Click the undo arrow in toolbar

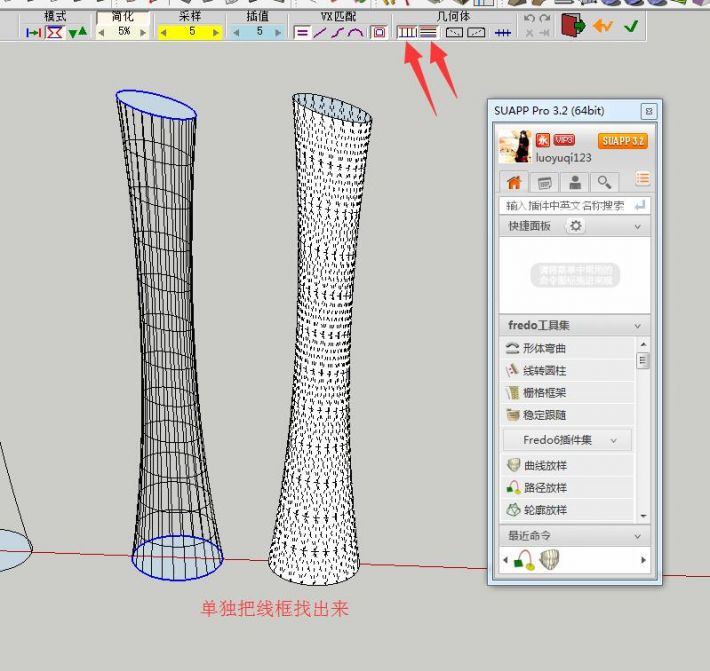point(529,19)
